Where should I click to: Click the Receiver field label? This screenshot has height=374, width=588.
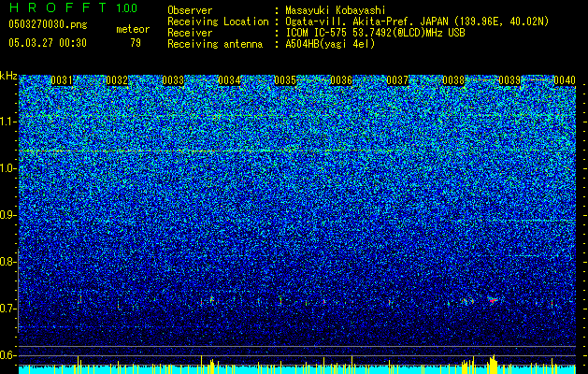coord(190,33)
